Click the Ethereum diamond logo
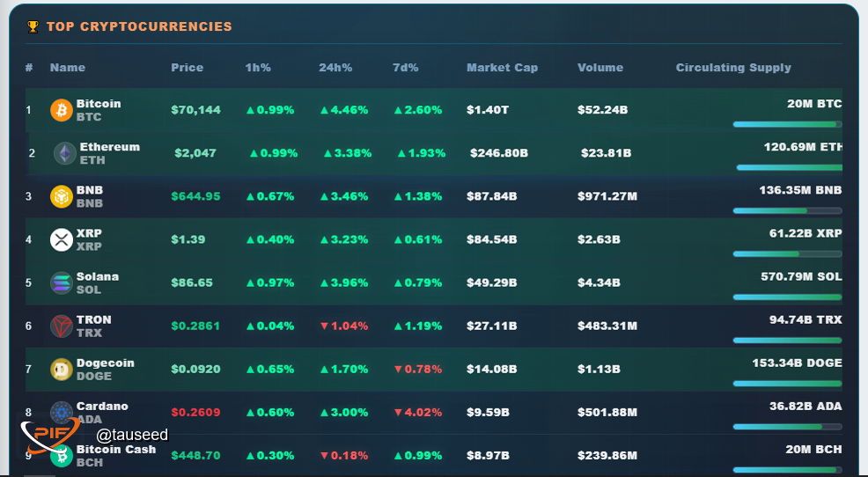The image size is (868, 477). coord(65,153)
